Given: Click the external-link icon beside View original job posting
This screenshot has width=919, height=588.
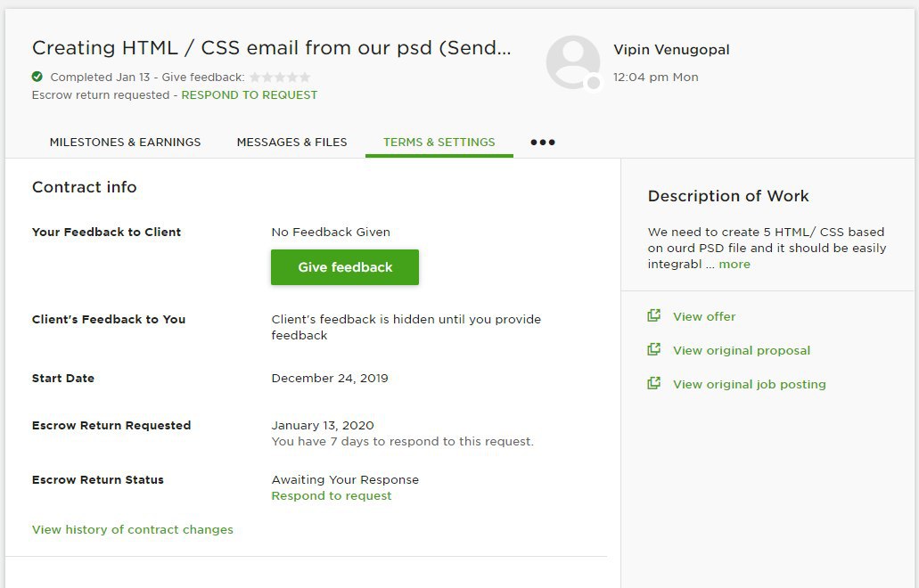Looking at the screenshot, I should [653, 384].
